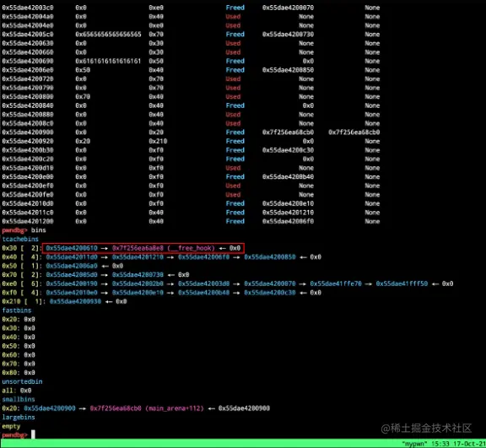Click the '0x6161616161616161' value
The width and height of the screenshot is (486, 448).
(x=108, y=61)
